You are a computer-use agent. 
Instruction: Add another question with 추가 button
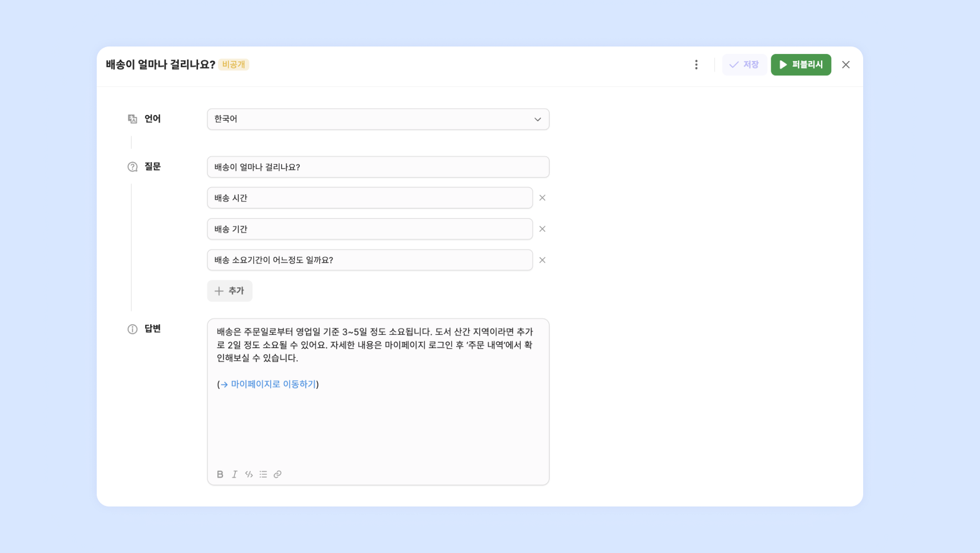click(230, 291)
